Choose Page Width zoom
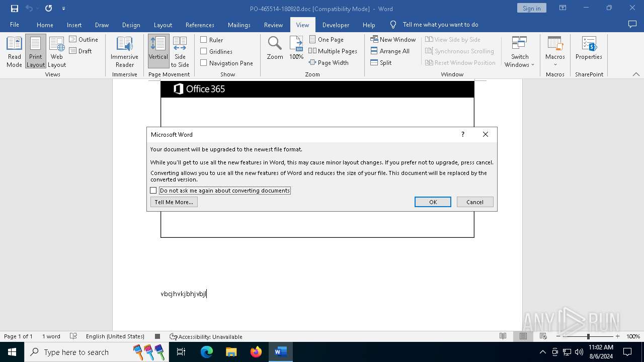The width and height of the screenshot is (644, 362). point(328,62)
